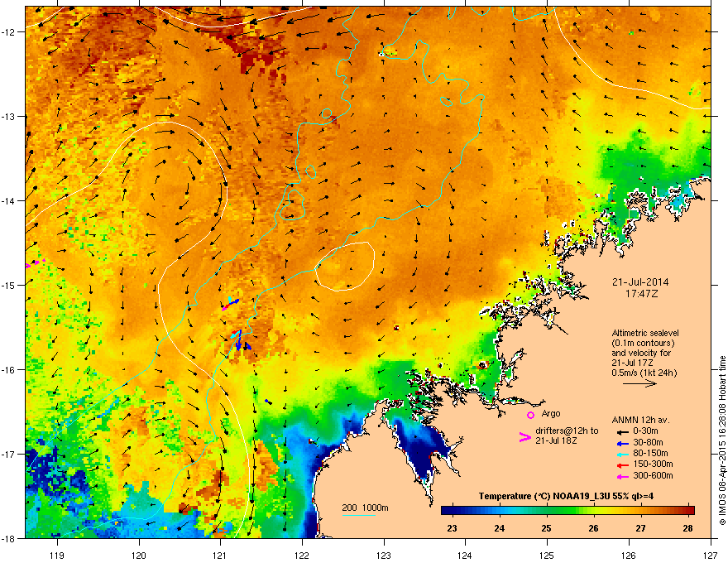728x563 pixels.
Task: Click the longitude axis label 126
Action: tap(629, 555)
